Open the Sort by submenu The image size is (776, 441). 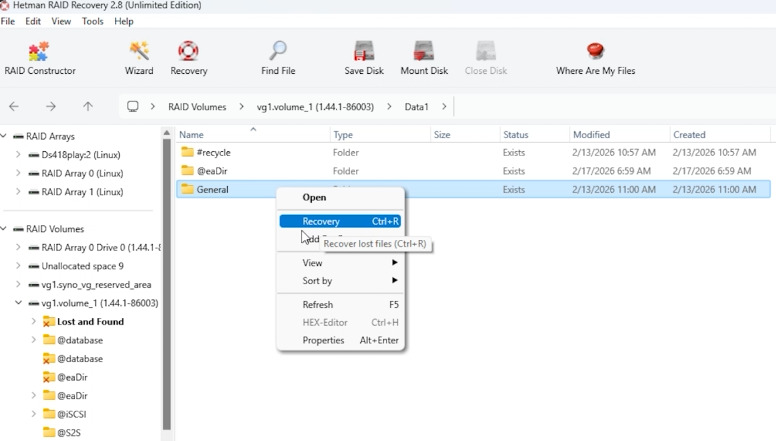click(340, 281)
